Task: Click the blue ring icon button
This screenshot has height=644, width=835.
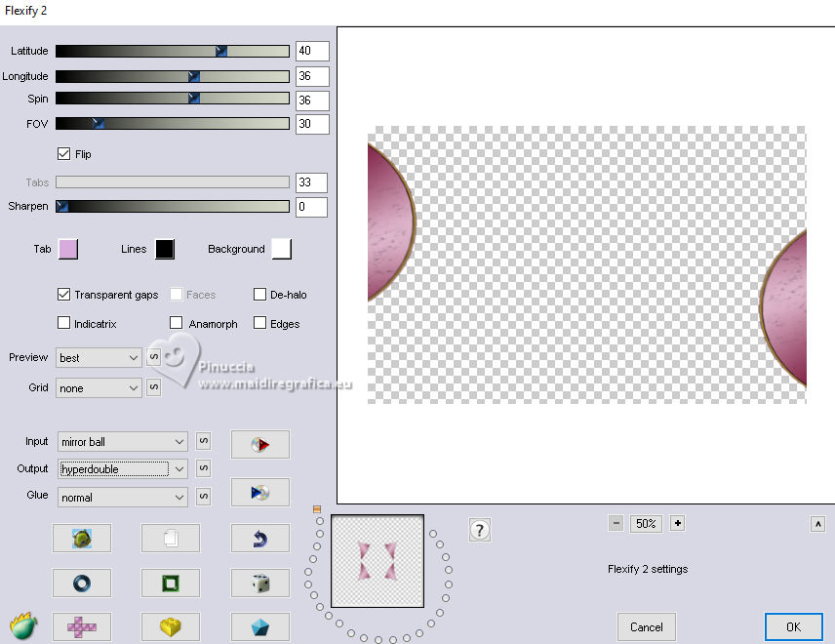Action: [82, 583]
